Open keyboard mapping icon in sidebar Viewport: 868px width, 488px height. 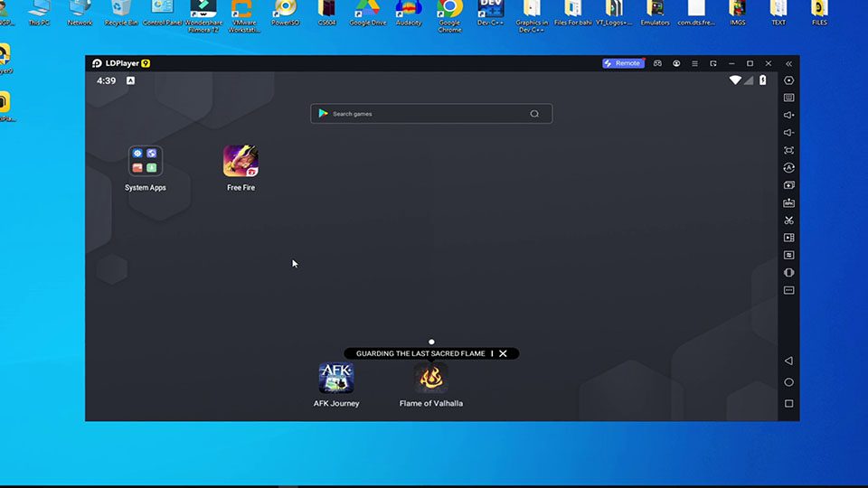point(788,98)
